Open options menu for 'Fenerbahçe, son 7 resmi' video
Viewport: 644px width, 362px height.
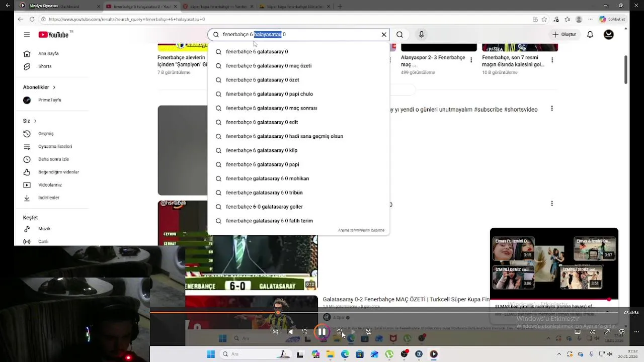(x=552, y=60)
